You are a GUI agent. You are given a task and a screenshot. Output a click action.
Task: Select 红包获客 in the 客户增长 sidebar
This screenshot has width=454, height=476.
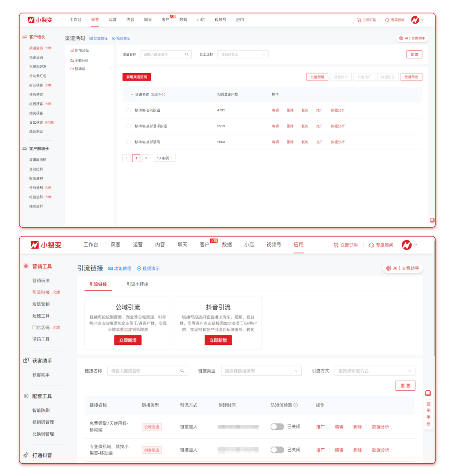click(36, 104)
